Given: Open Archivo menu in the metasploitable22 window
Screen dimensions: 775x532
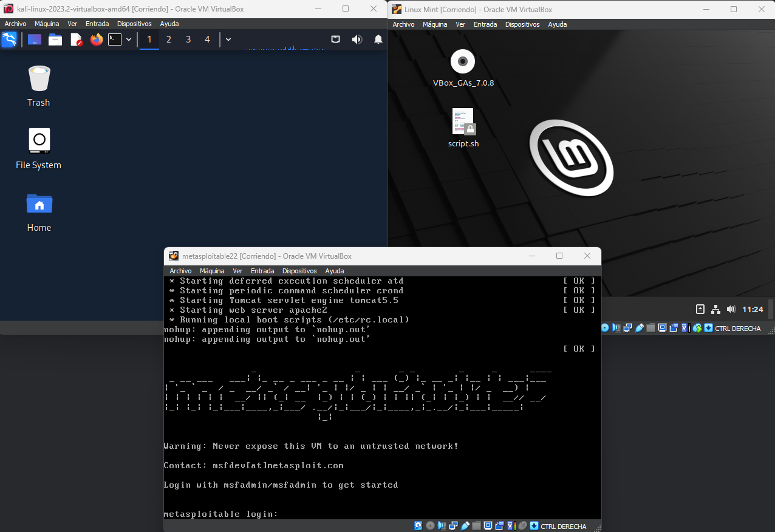Looking at the screenshot, I should tap(180, 271).
